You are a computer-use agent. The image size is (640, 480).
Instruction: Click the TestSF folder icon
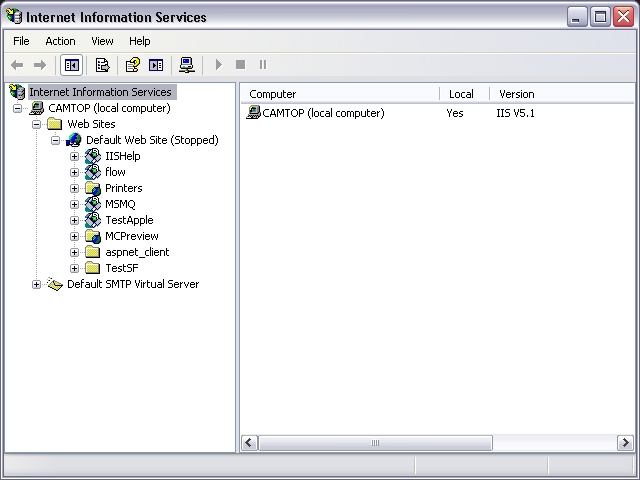click(93, 268)
